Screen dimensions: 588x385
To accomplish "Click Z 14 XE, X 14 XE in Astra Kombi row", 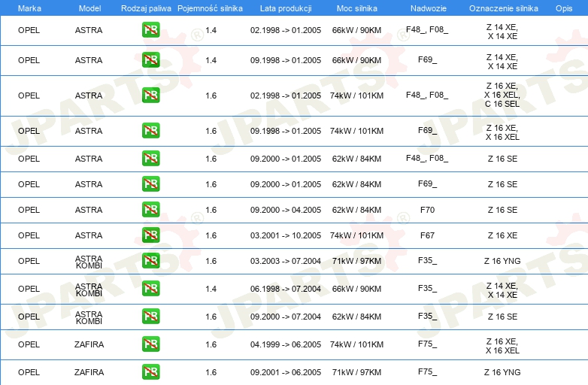I will (502, 290).
